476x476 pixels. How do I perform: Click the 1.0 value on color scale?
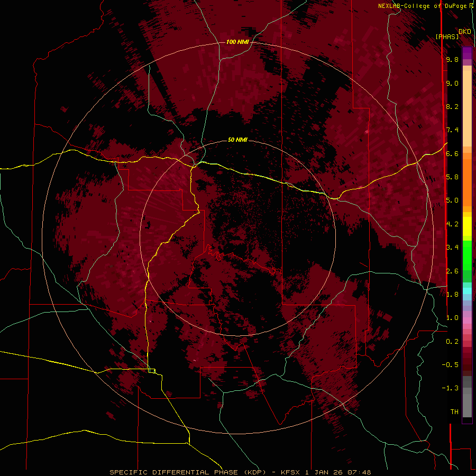pos(452,318)
